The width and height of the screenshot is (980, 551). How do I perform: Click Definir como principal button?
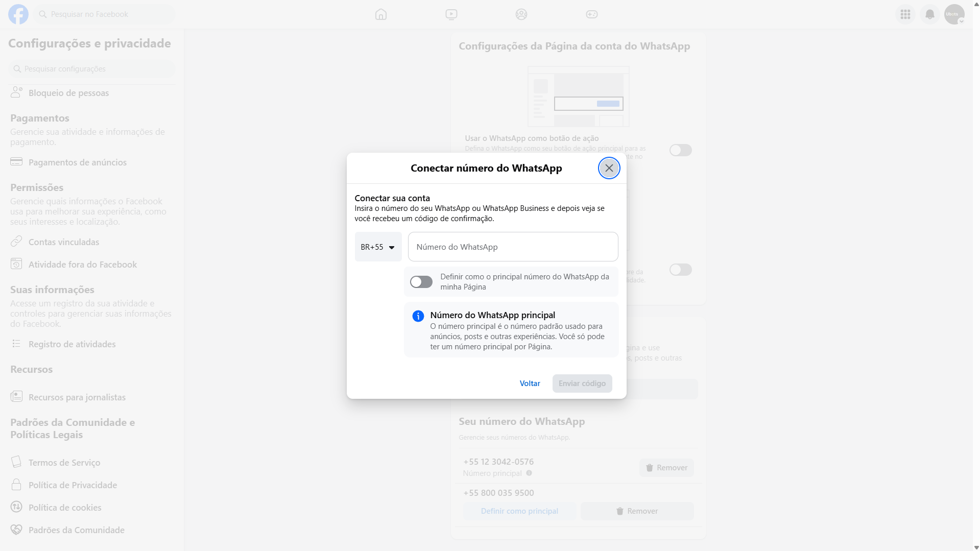[x=519, y=511]
